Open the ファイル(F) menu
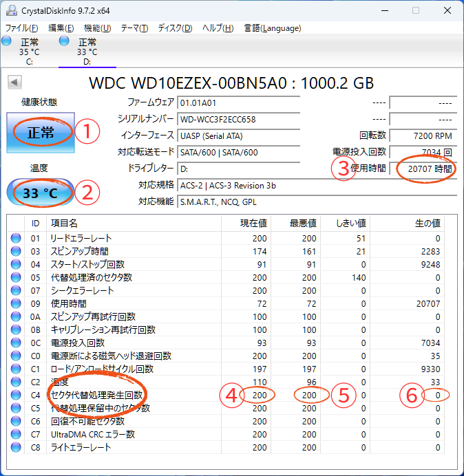 pos(22,28)
